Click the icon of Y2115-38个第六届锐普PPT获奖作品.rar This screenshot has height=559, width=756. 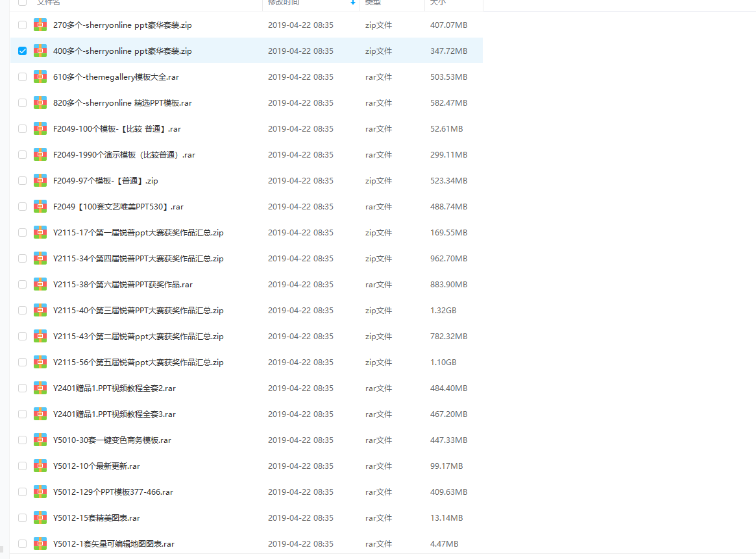40,284
